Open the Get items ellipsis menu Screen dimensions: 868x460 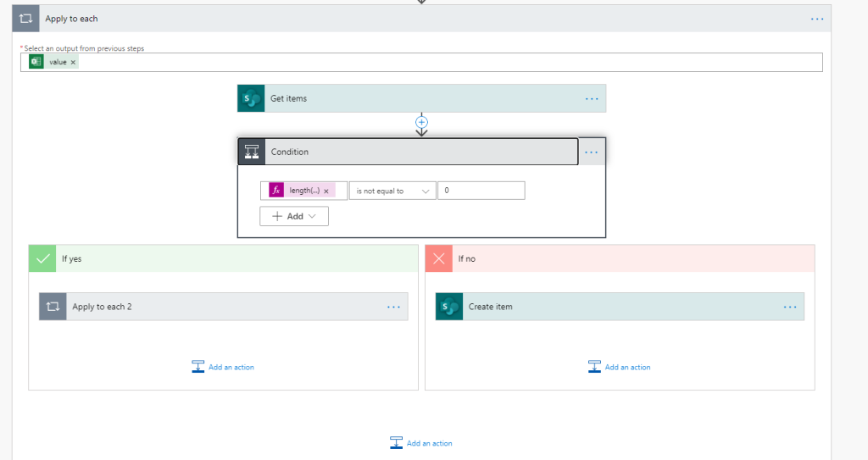[x=592, y=98]
